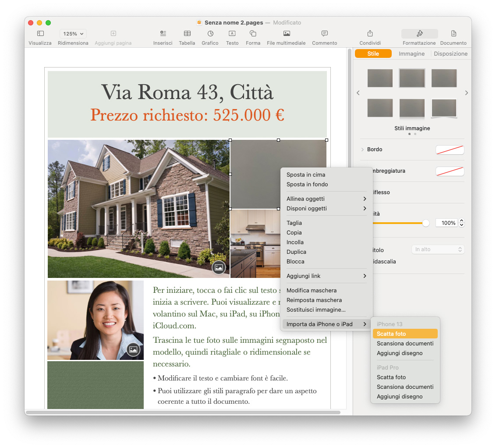Screen dimensions: 496x448
Task: Click the File multimediale toolbar icon
Action: [287, 34]
